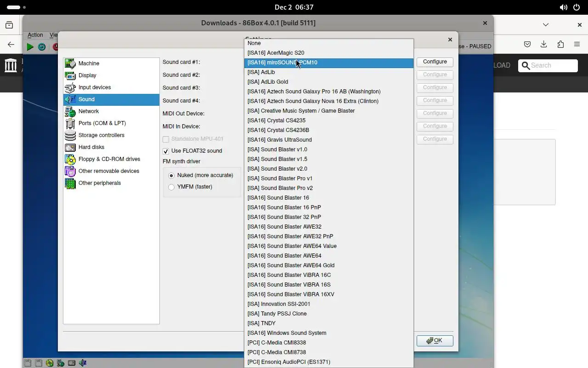
Task: Open the system power menu icon
Action: tap(577, 7)
